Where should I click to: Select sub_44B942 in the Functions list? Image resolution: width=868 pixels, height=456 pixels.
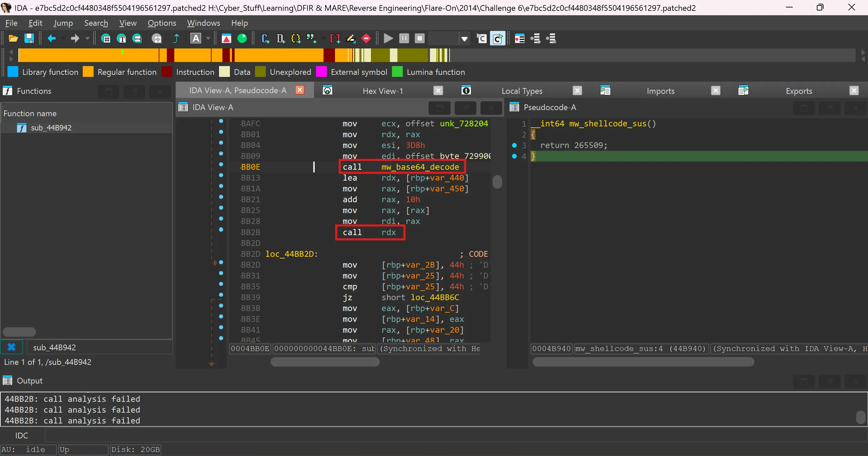[51, 128]
